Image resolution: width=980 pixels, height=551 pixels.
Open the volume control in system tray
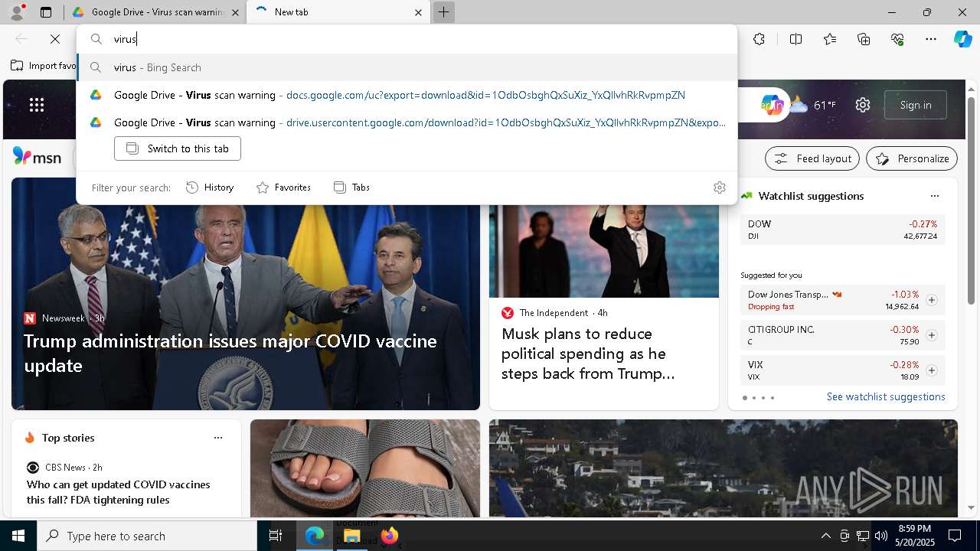[x=880, y=536]
